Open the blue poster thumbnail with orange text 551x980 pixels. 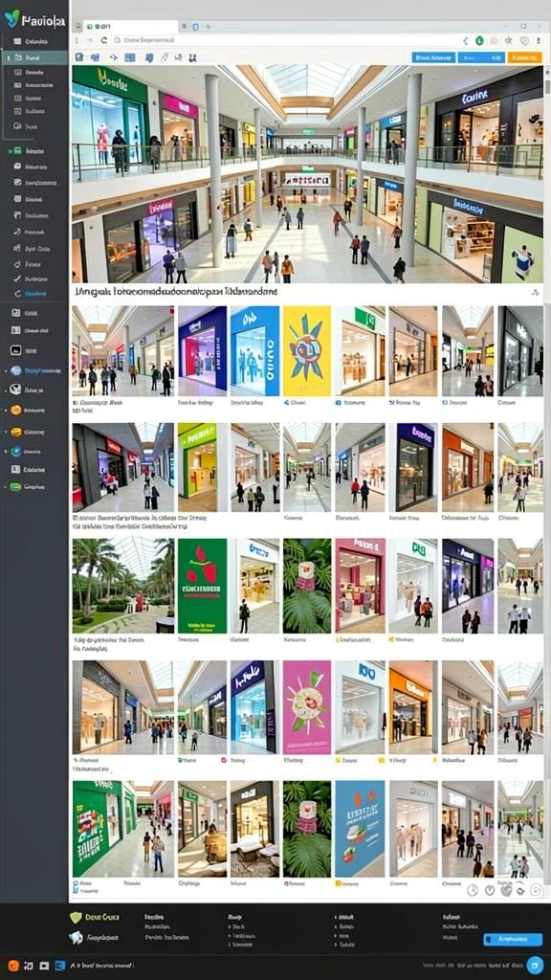[x=360, y=828]
